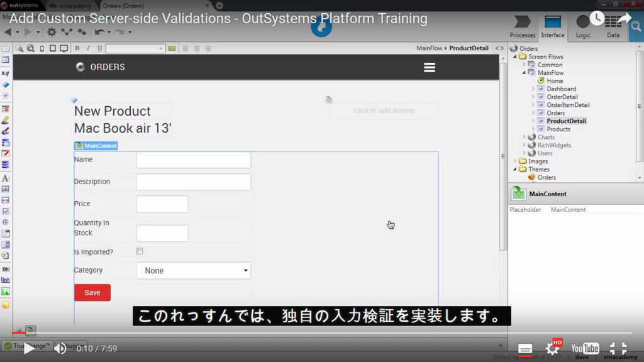Select OrderItemDetail in the tree

568,105
